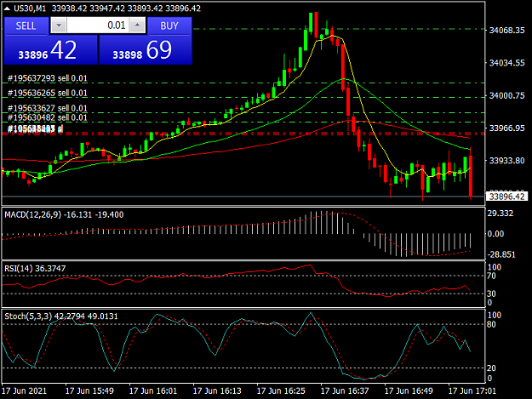Select order #195636265 sell 0.01 line
Screen dimensions: 532x399
tap(47, 93)
